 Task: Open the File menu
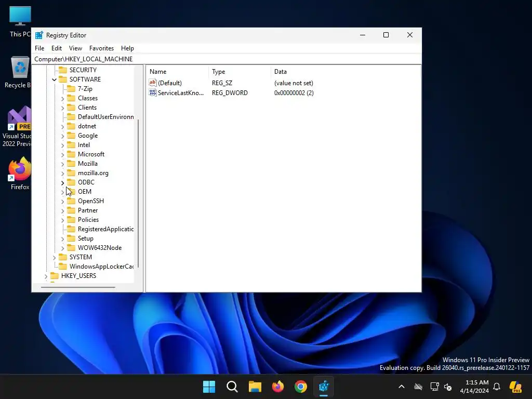pos(39,48)
